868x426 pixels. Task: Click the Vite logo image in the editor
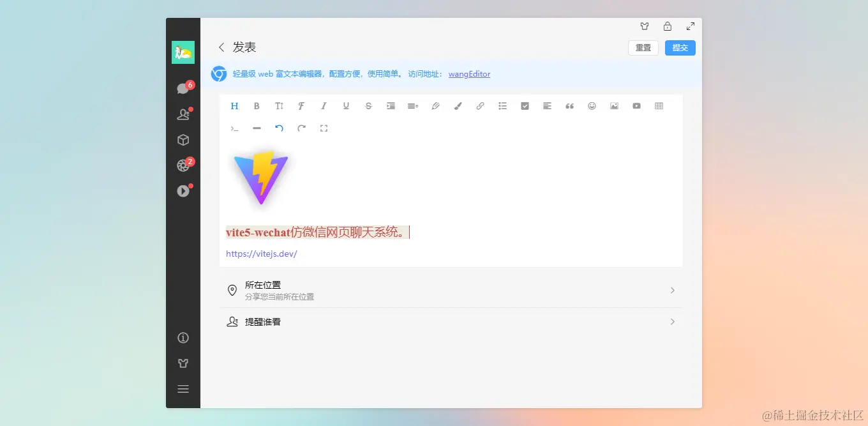coord(261,179)
